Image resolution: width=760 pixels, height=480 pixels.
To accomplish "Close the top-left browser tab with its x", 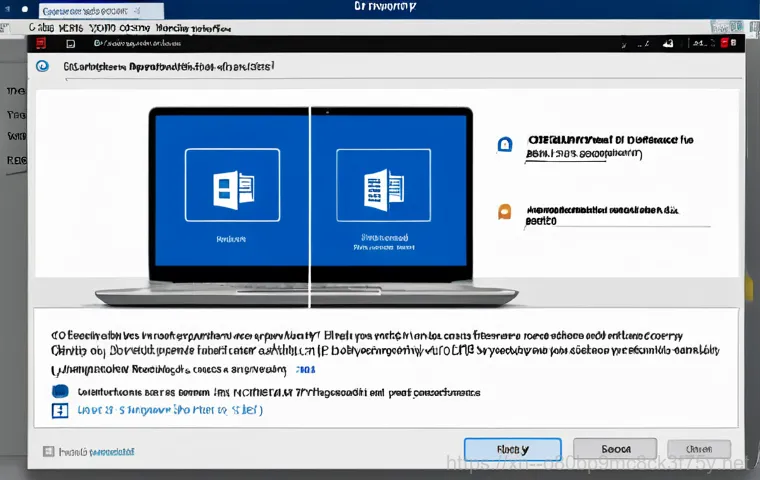I will [138, 11].
